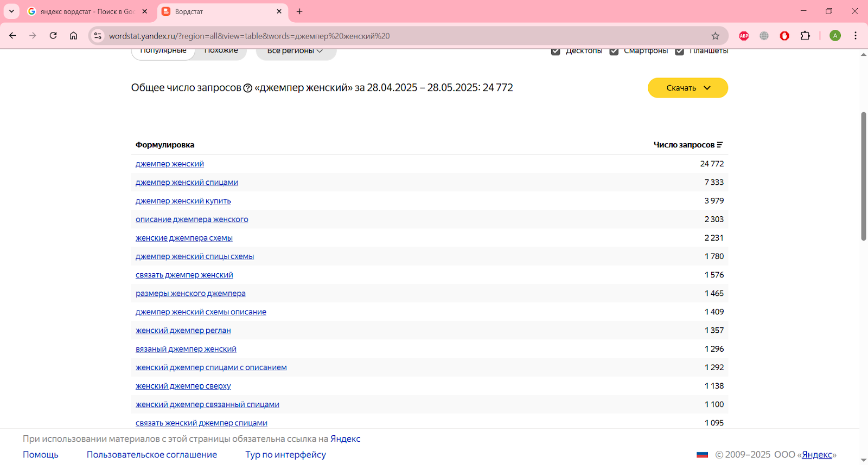Select the Популярные tab
The width and height of the screenshot is (868, 465).
(x=163, y=51)
